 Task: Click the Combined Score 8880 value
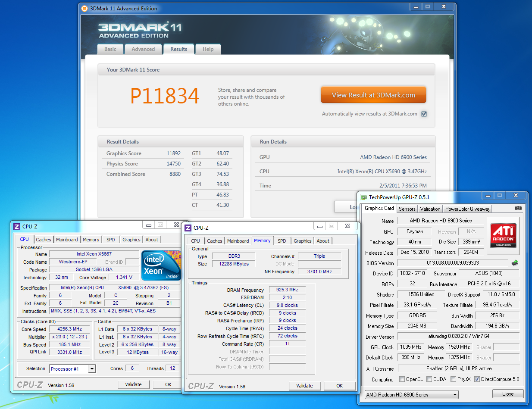pos(175,174)
